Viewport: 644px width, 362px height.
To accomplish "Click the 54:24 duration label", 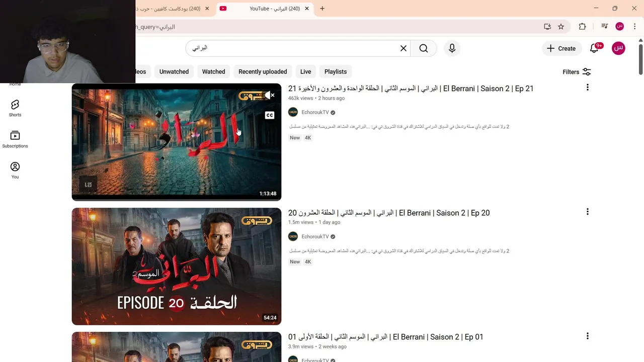I will pos(270,318).
